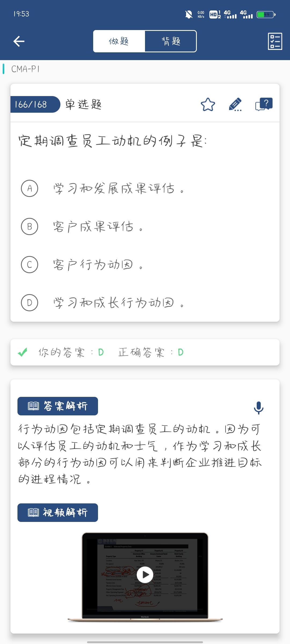The image size is (290, 644).
Task: Play the video explanation
Action: point(145,575)
